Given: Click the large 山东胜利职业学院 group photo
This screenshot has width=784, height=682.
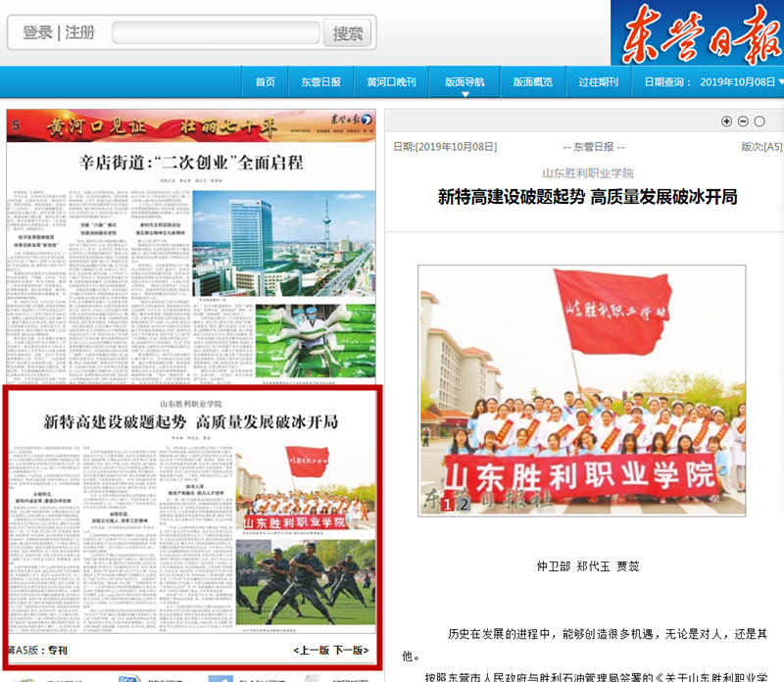Looking at the screenshot, I should 582,391.
